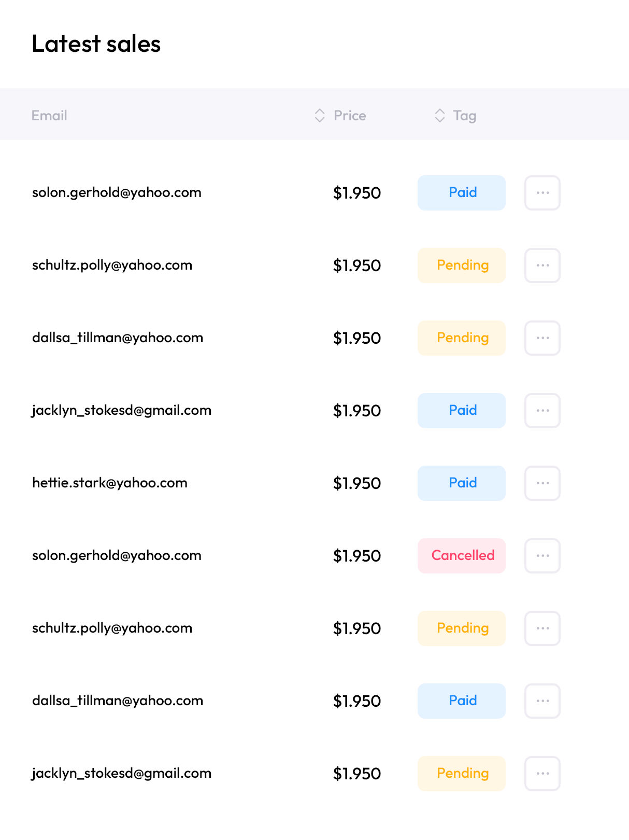
Task: Click Paid tag in jacklyn_stokesd's row
Action: click(462, 410)
